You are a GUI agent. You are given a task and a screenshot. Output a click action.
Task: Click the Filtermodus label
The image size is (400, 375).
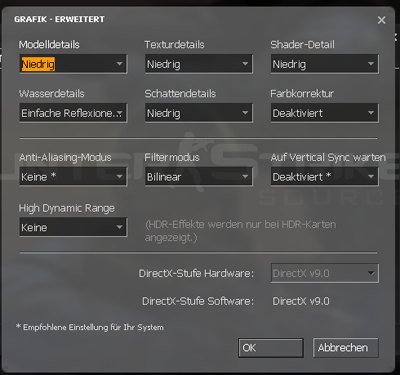click(172, 157)
